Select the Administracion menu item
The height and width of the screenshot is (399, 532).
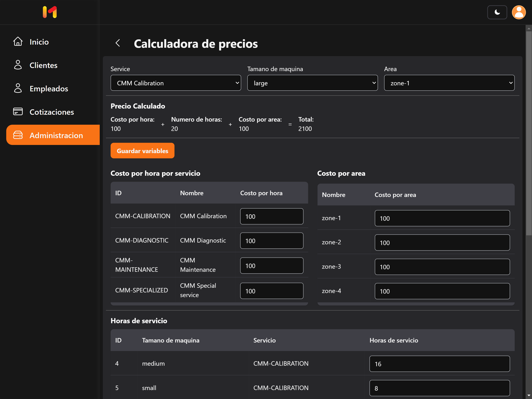(53, 135)
